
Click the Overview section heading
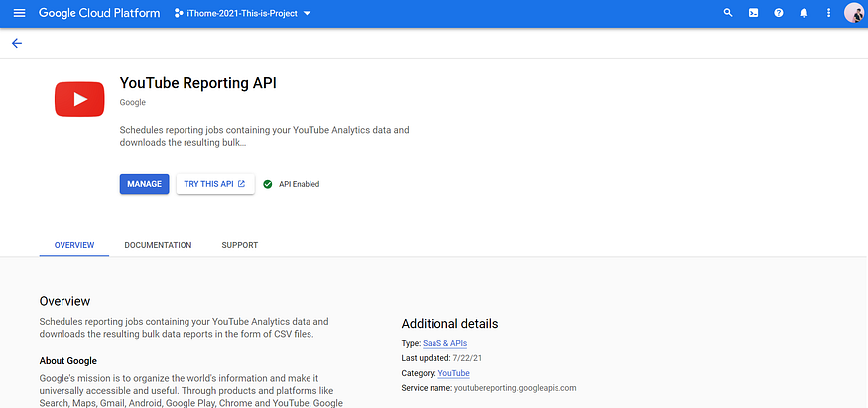click(64, 301)
